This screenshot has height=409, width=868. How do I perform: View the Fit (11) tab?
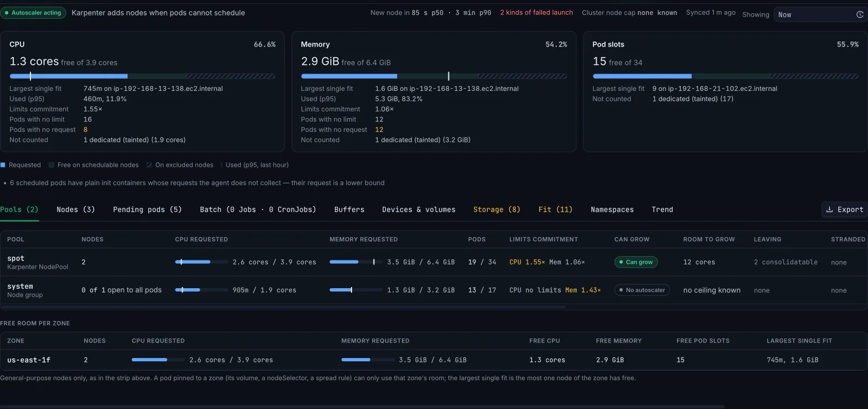point(555,209)
